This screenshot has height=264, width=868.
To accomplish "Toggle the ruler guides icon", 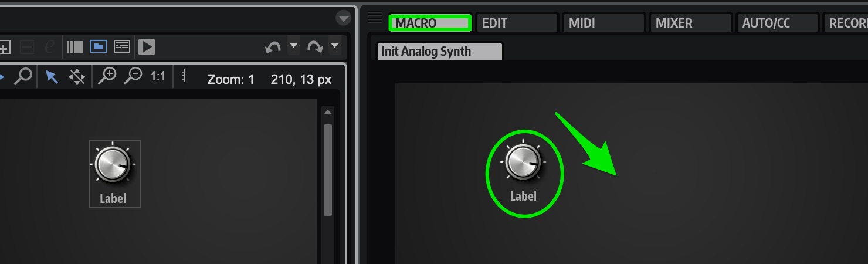I will [184, 77].
